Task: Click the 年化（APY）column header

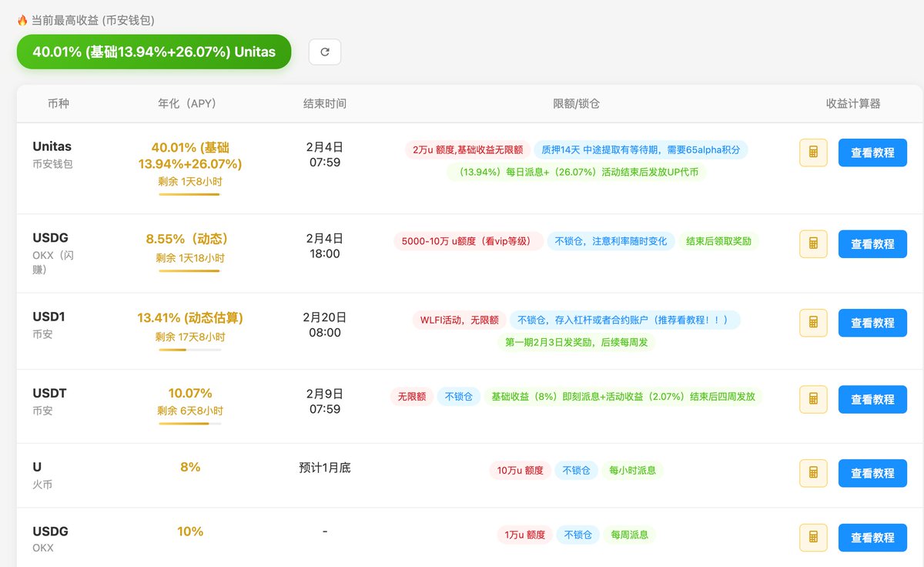Action: point(189,103)
